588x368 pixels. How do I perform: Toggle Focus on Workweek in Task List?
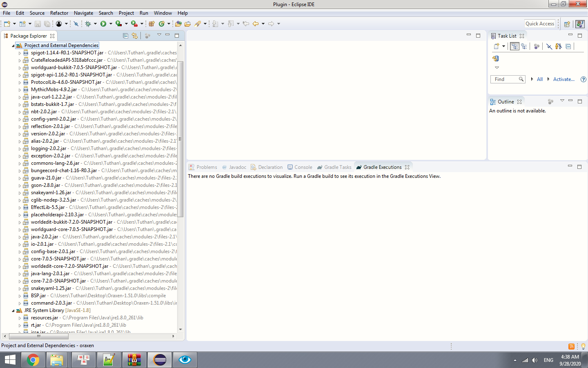(x=537, y=46)
